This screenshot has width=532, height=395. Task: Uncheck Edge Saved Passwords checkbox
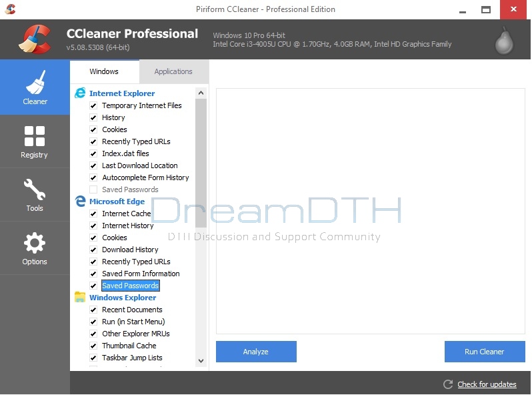pyautogui.click(x=93, y=286)
